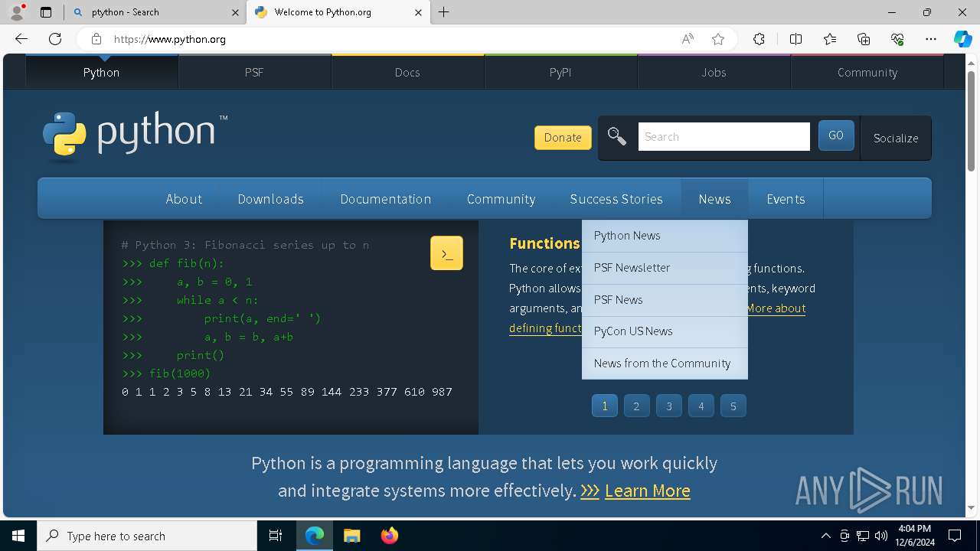The image size is (980, 551).
Task: Choose PSF Newsletter from dropdown
Action: pos(665,268)
